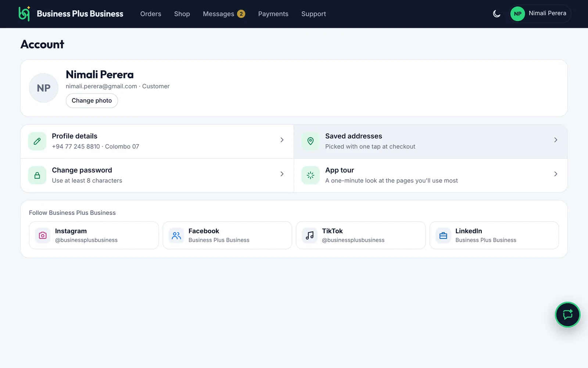Select the Saved addresses row title
Image resolution: width=588 pixels, height=368 pixels.
354,136
